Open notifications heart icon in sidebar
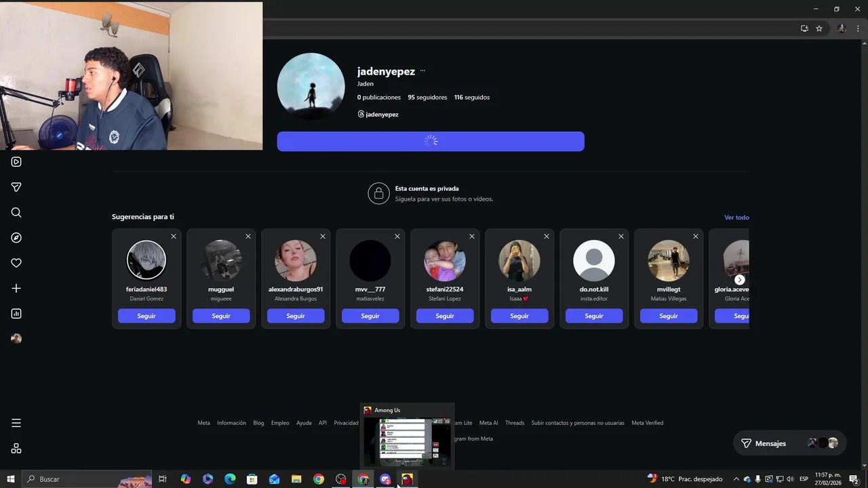The image size is (868, 488). pyautogui.click(x=16, y=263)
